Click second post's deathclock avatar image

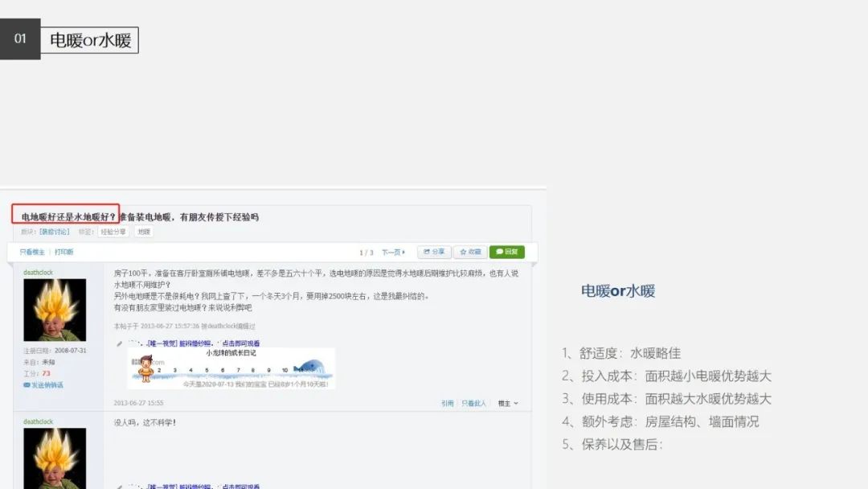(x=55, y=458)
